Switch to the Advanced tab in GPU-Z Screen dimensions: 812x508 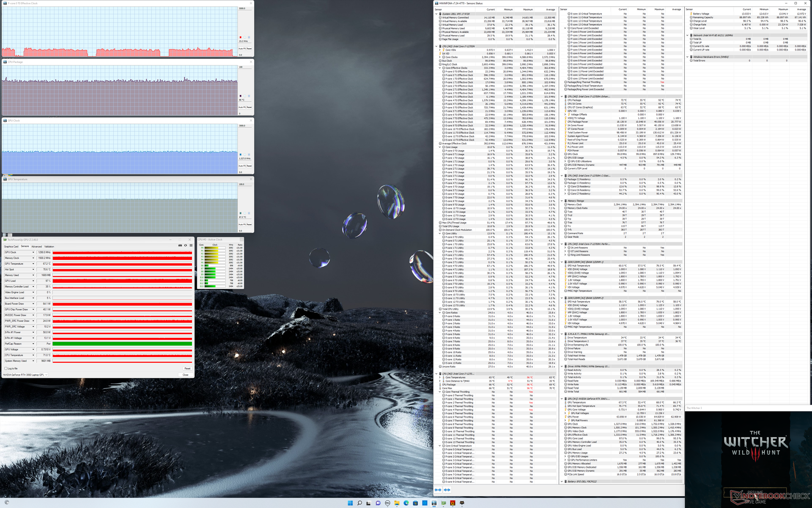[x=36, y=246]
